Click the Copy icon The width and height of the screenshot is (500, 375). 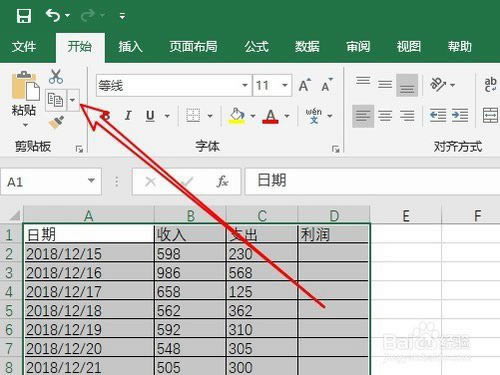click(56, 100)
